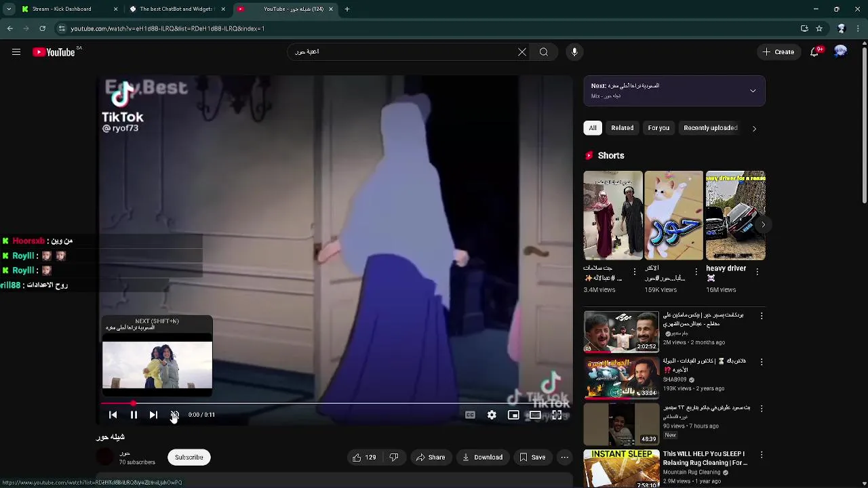Open the INSTANT SLEEP rug cleaning video

pyautogui.click(x=621, y=469)
